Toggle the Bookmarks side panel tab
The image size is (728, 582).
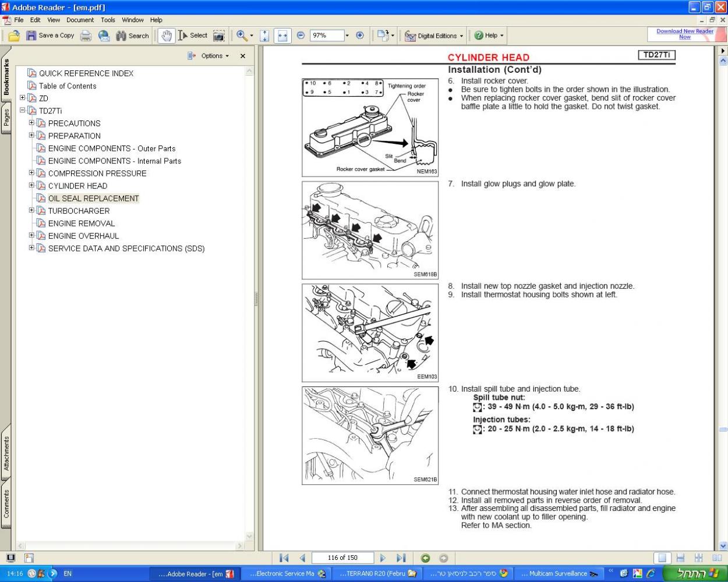tap(6, 77)
